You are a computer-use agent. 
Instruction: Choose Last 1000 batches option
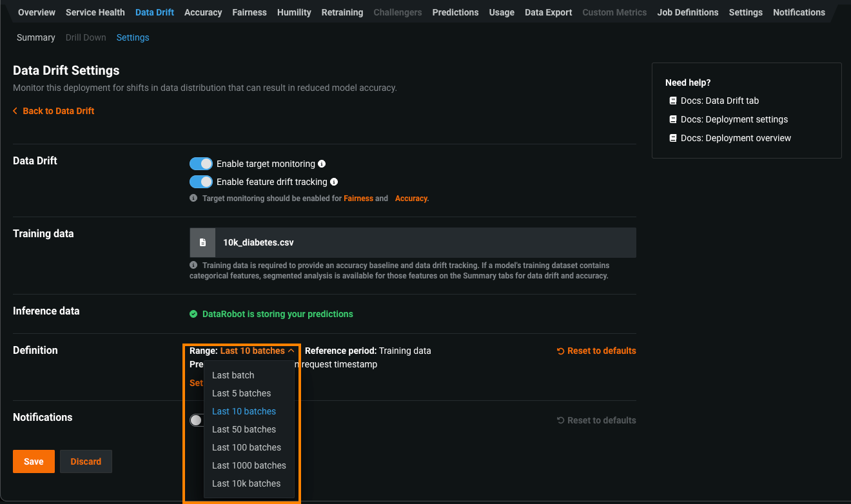click(249, 465)
